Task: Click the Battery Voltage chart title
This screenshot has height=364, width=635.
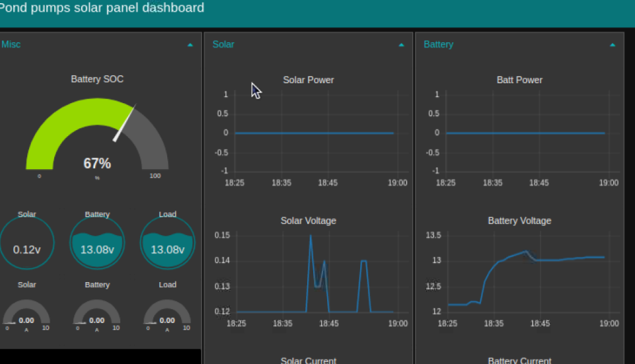Action: click(x=519, y=221)
